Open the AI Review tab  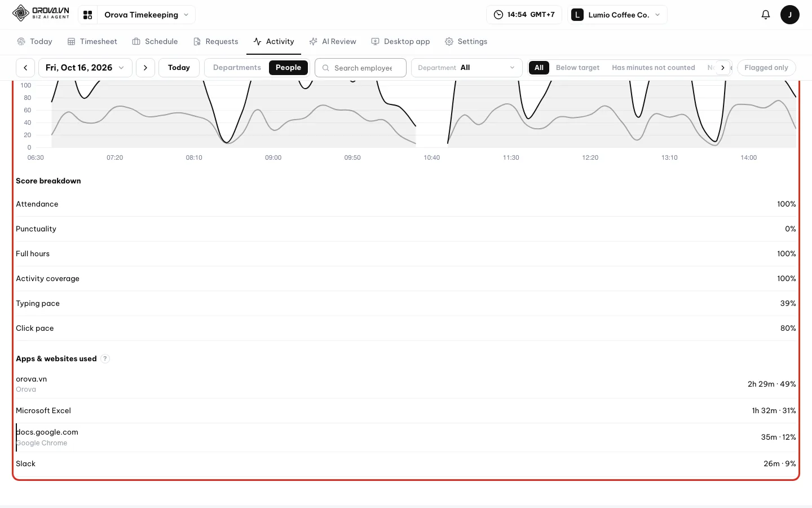[x=333, y=42]
